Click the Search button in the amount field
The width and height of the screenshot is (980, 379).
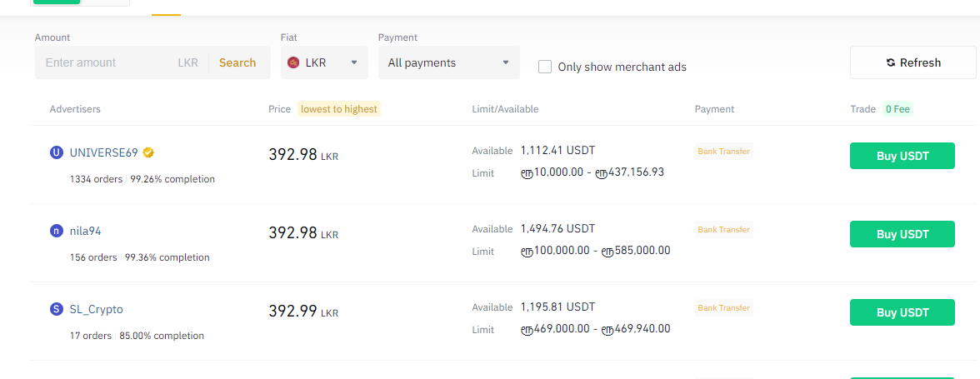click(x=237, y=62)
